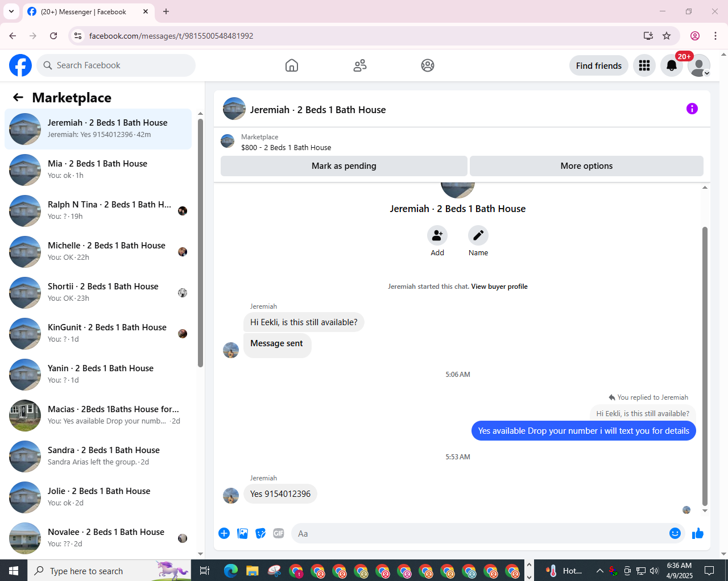The image size is (728, 581).
Task: Open the Mia conversation
Action: pos(98,170)
